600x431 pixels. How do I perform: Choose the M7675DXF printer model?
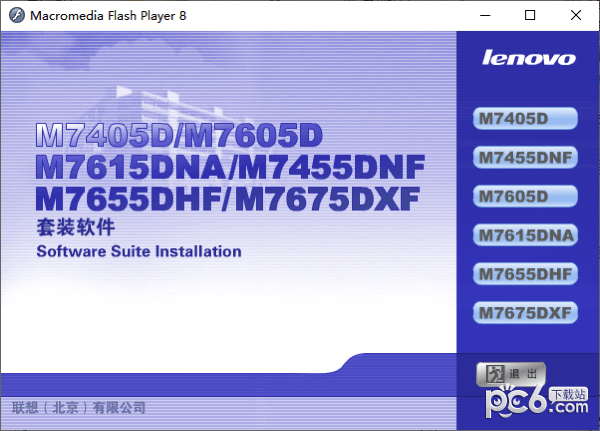tap(525, 313)
